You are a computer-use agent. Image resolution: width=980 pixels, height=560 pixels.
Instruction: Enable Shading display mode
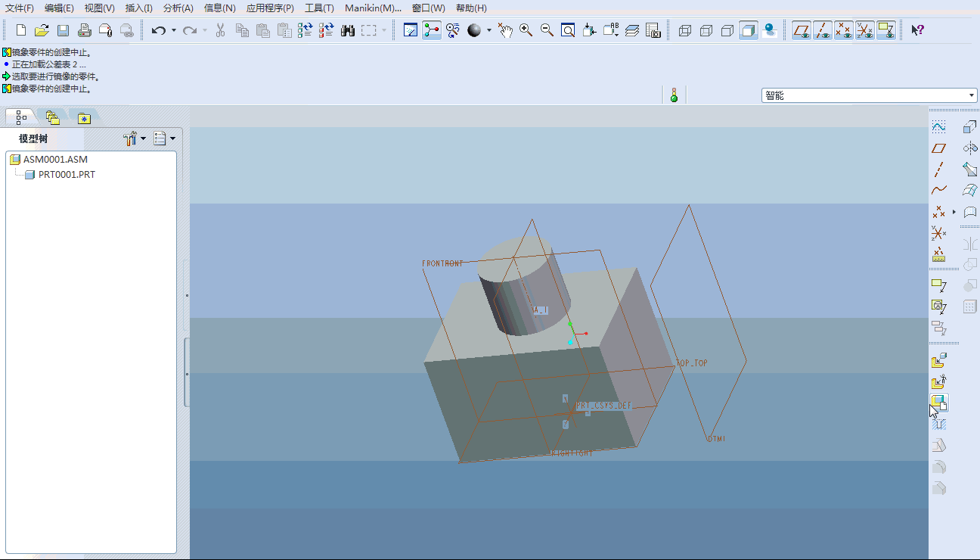pos(749,30)
